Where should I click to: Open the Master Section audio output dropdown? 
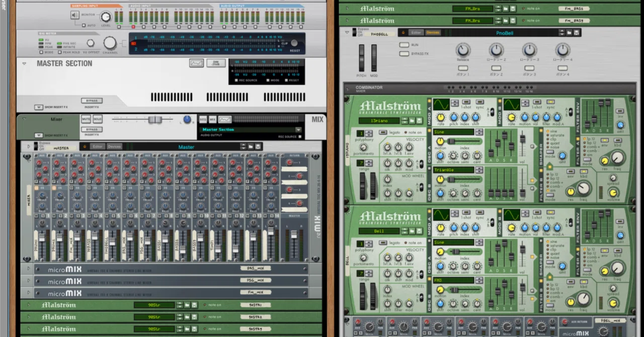coord(298,130)
